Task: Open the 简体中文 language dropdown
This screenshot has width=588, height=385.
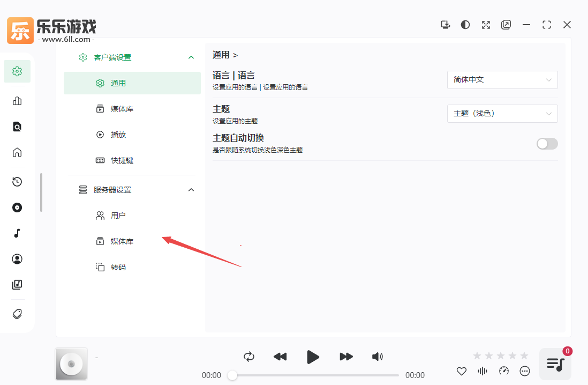Action: [502, 80]
